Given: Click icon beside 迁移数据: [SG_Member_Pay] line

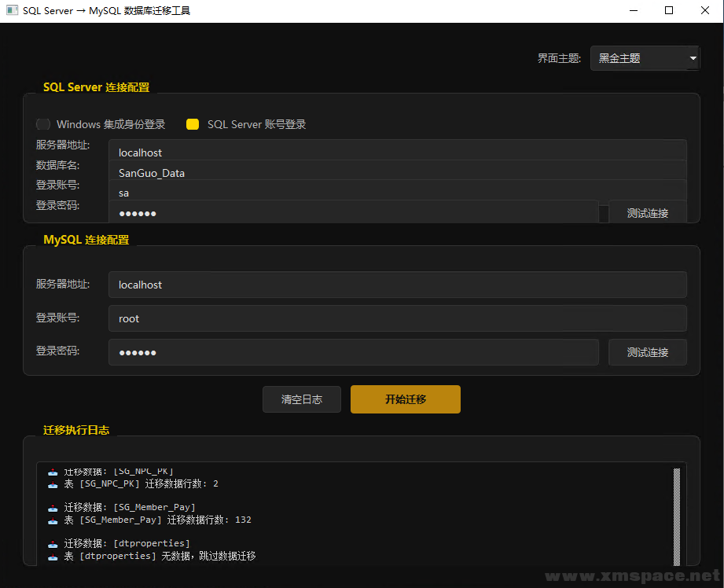Looking at the screenshot, I should [53, 508].
